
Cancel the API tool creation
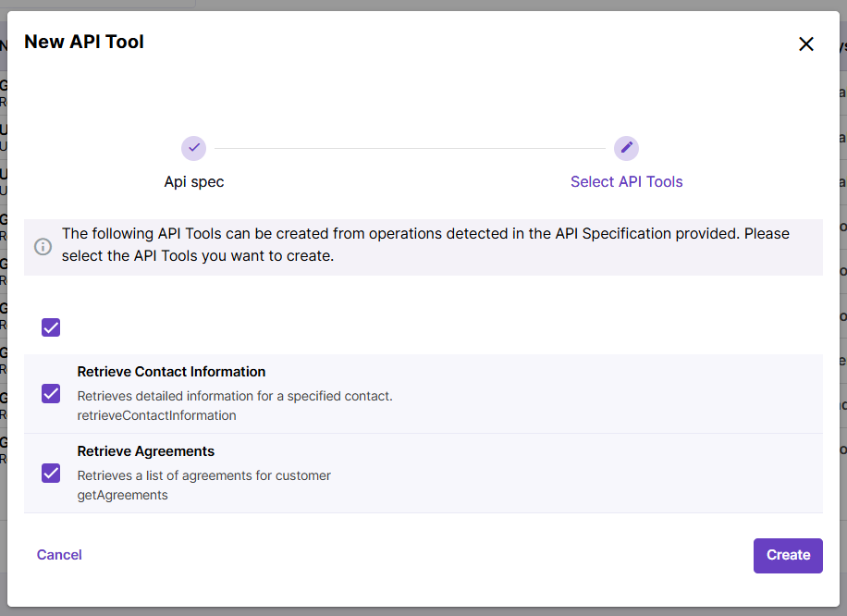coord(59,555)
